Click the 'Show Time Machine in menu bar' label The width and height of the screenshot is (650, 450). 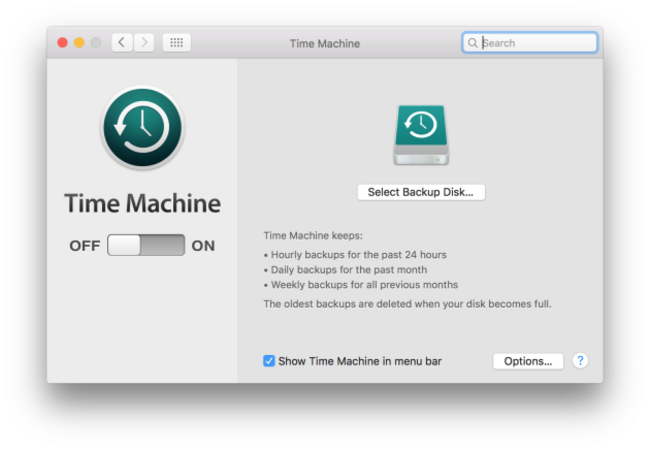[360, 361]
